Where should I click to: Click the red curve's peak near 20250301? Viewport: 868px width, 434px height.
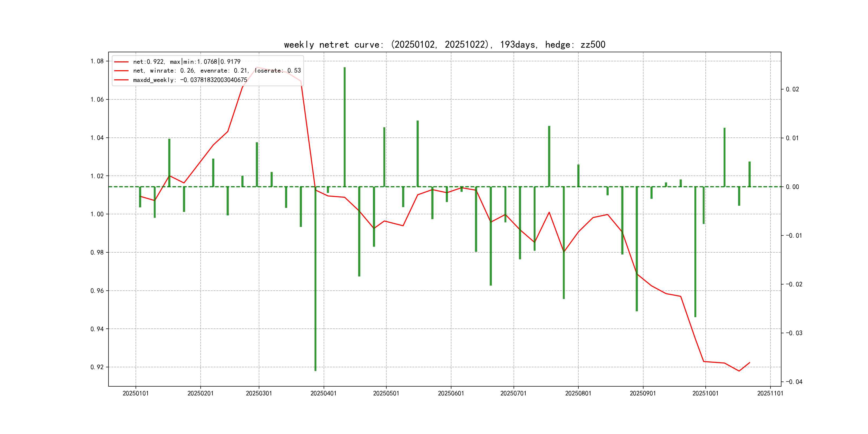(257, 68)
